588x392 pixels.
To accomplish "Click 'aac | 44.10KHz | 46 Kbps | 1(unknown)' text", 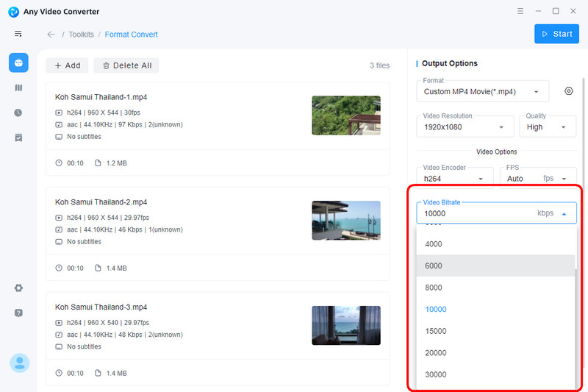I will [x=125, y=229].
